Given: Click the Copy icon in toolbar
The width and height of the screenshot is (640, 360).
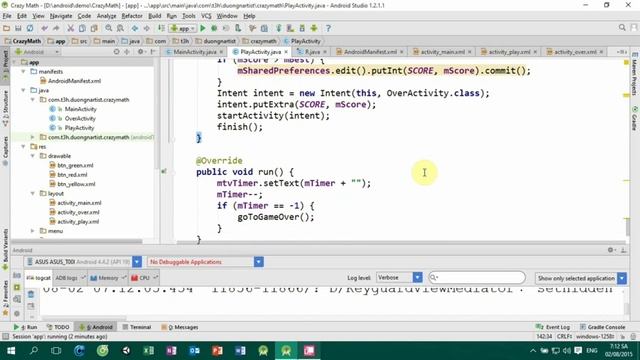Looking at the screenshot, I should click(82, 28).
